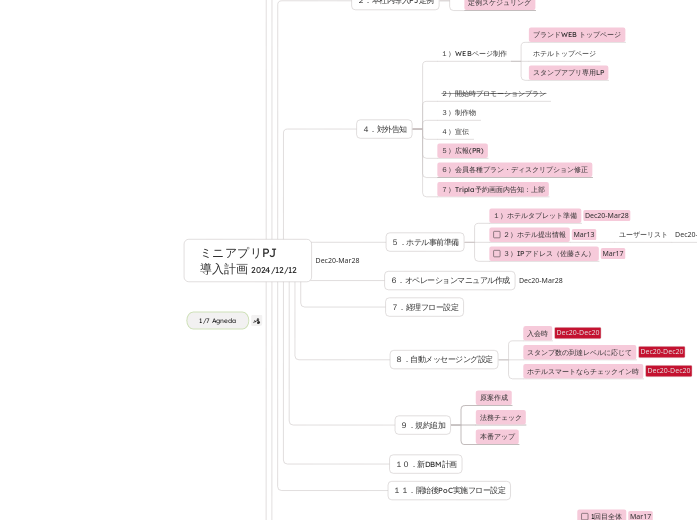Click the スタンプアプリ専用LP topic
This screenshot has width=697, height=520.
click(x=569, y=72)
